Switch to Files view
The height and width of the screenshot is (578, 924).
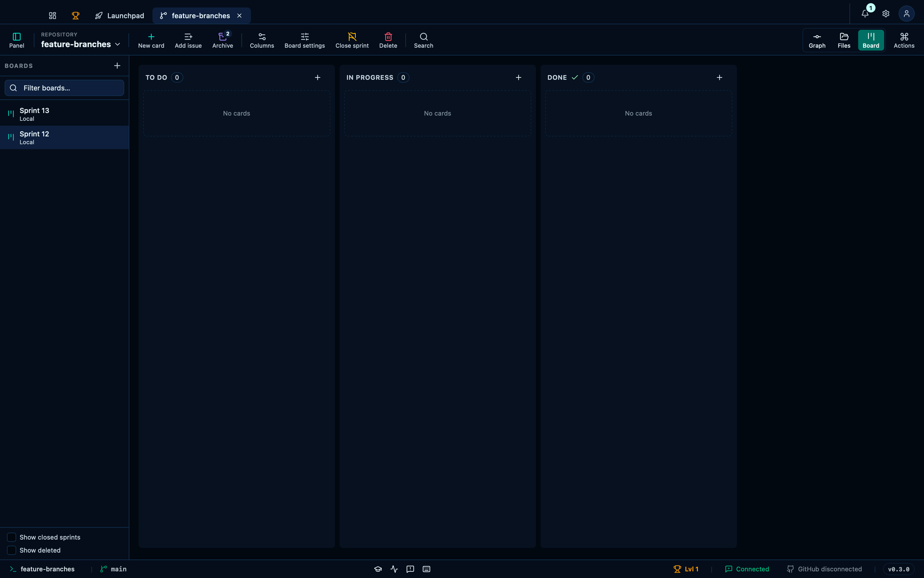point(844,40)
